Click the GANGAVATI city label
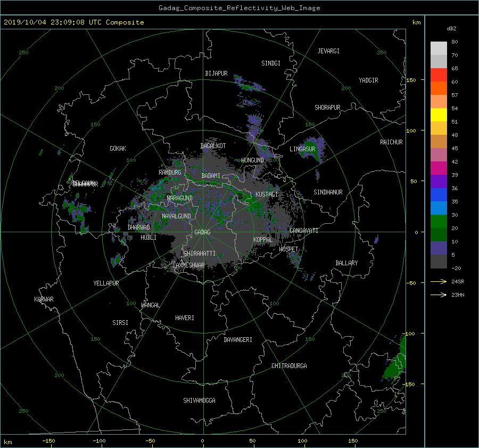The width and height of the screenshot is (479, 448). pos(304,231)
